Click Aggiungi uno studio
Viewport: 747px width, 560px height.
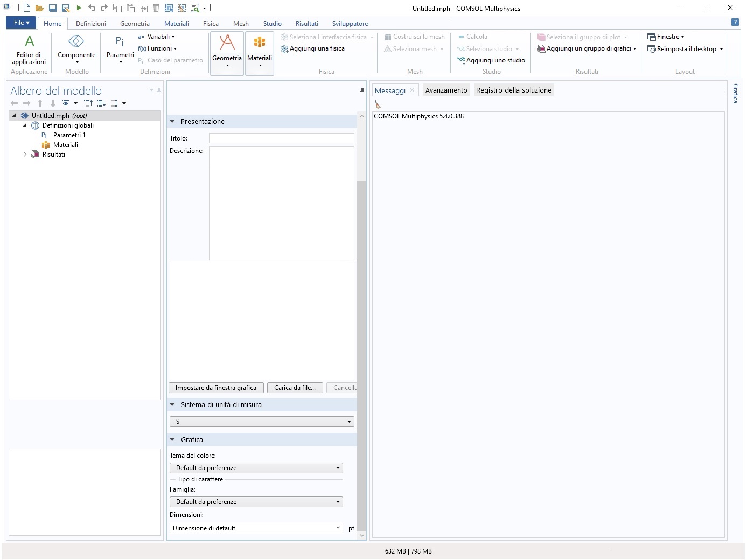pyautogui.click(x=491, y=61)
